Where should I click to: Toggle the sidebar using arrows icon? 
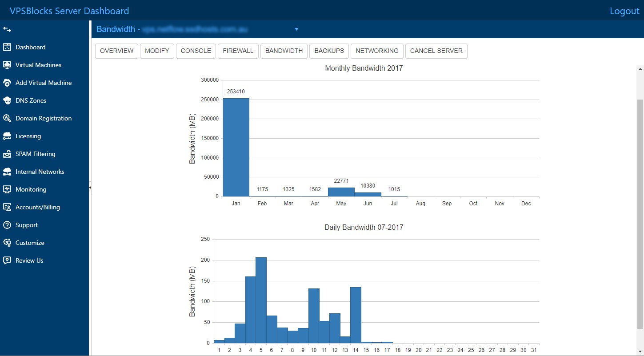(x=7, y=29)
